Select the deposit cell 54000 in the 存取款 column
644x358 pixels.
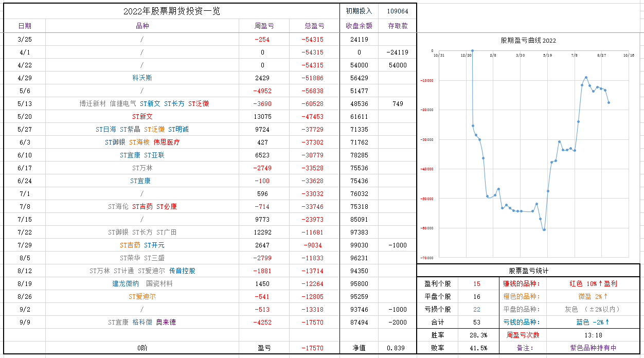pyautogui.click(x=398, y=65)
